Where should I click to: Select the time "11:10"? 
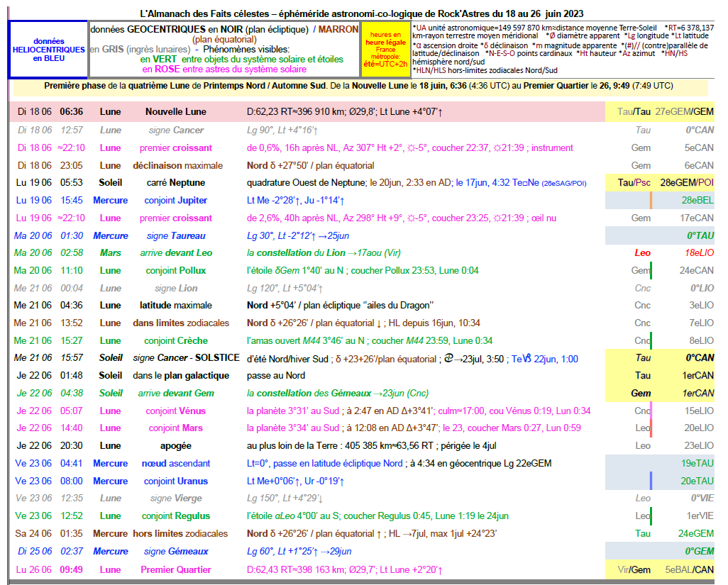click(72, 270)
